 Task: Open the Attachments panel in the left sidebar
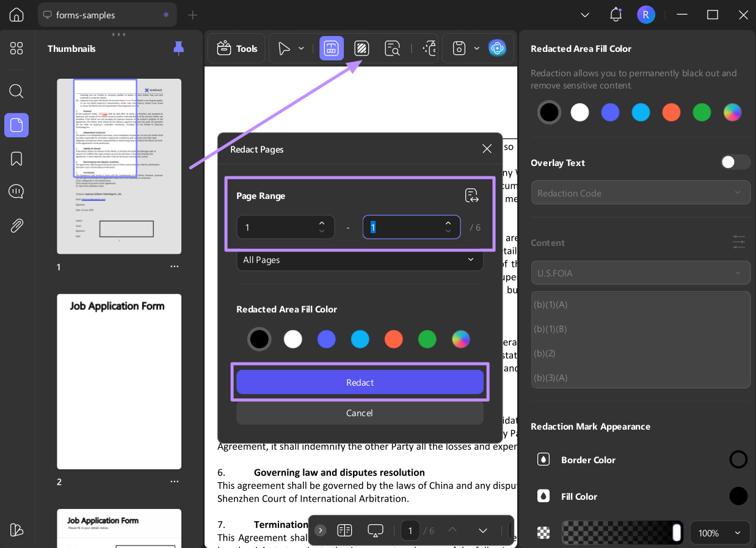[16, 225]
